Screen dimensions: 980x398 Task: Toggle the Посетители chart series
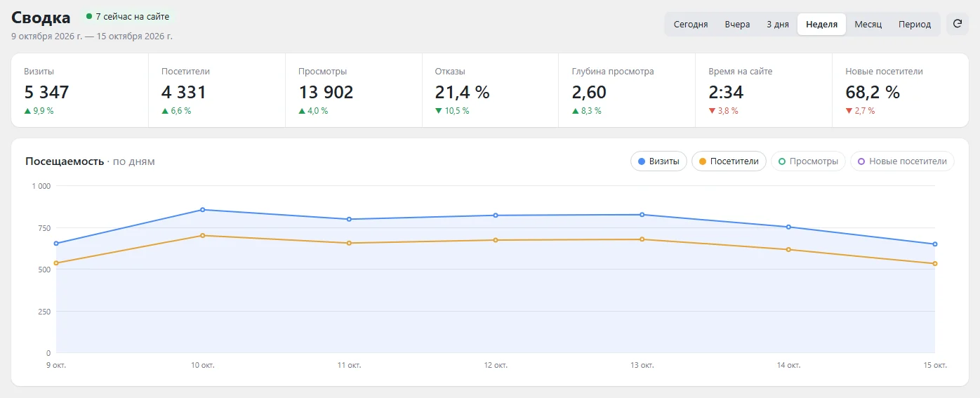click(729, 161)
